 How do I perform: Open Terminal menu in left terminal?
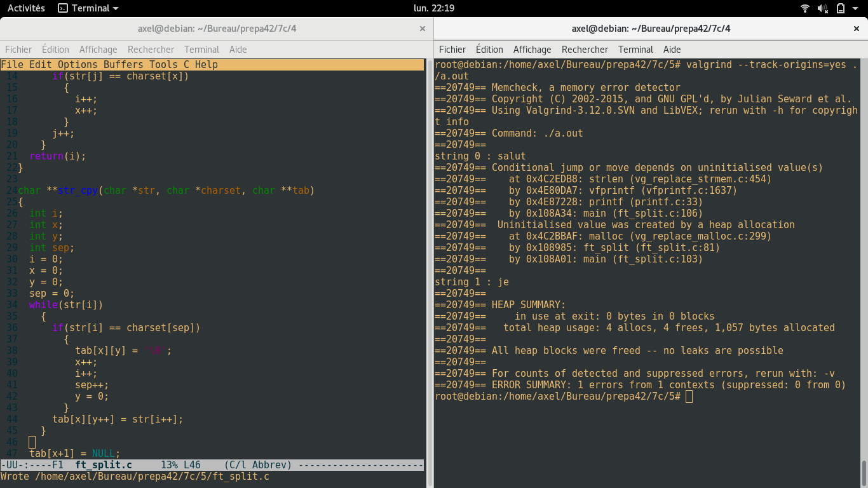click(x=201, y=50)
